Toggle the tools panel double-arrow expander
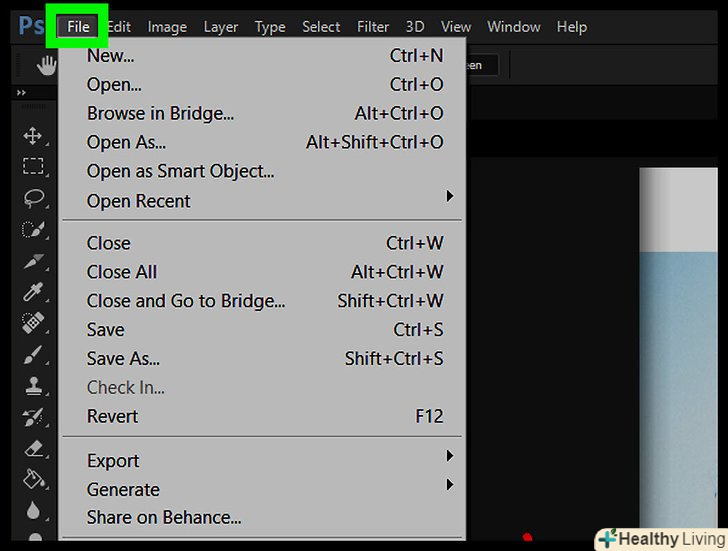 (x=22, y=94)
